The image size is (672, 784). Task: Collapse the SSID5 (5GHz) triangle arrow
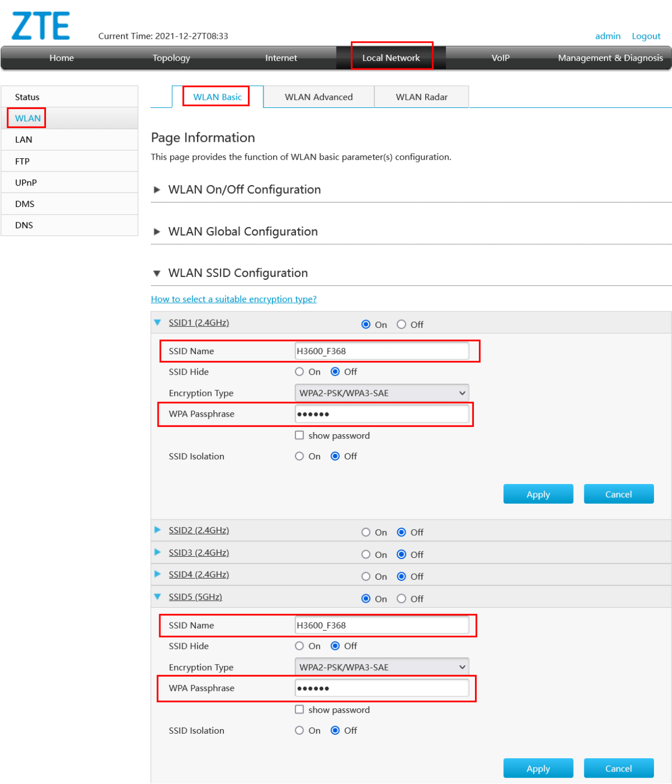(x=158, y=597)
